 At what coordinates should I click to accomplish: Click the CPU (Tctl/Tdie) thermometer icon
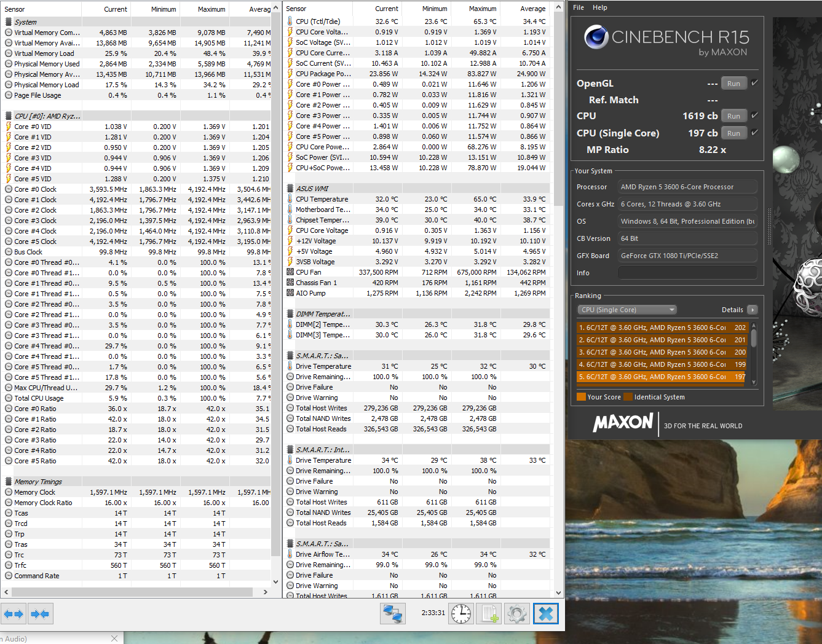(290, 21)
